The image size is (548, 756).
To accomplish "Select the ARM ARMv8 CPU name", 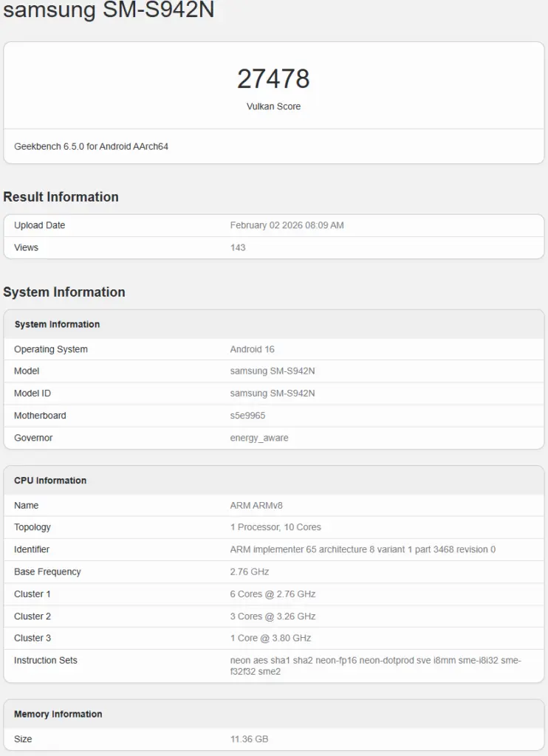I will tap(256, 506).
